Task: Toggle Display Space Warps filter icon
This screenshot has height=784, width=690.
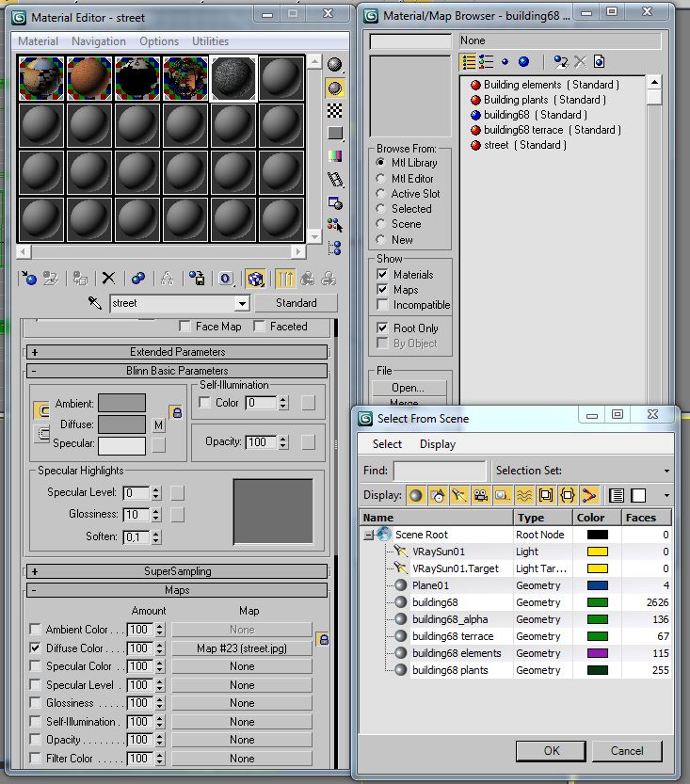Action: pyautogui.click(x=524, y=495)
